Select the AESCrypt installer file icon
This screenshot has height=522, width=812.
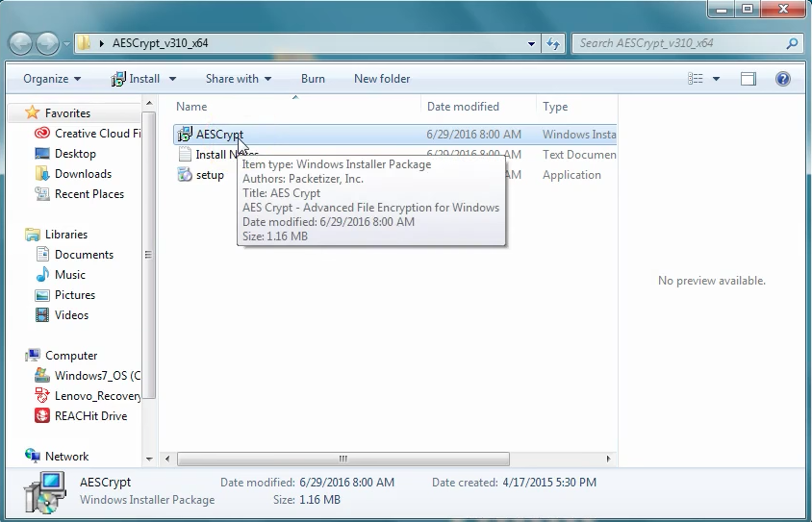tap(185, 135)
